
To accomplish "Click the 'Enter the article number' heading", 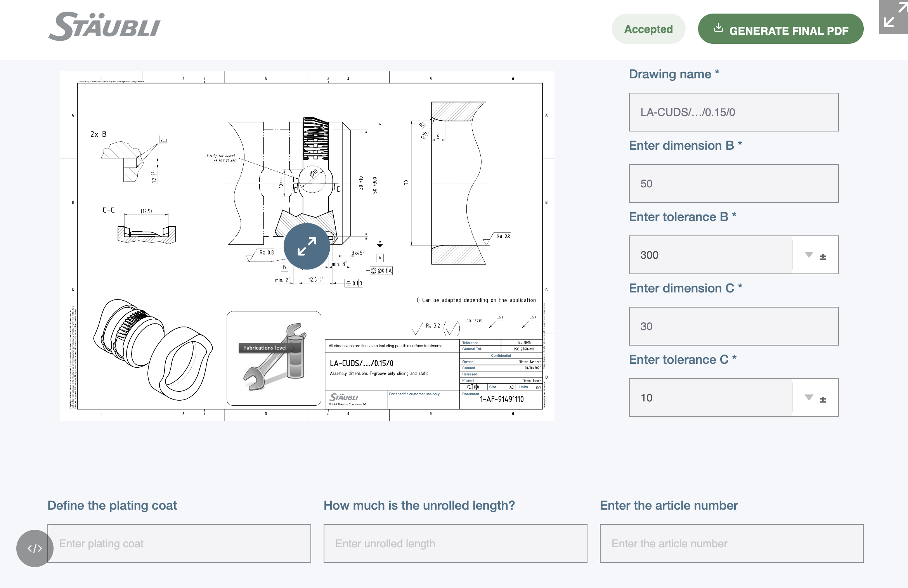I will (x=669, y=505).
